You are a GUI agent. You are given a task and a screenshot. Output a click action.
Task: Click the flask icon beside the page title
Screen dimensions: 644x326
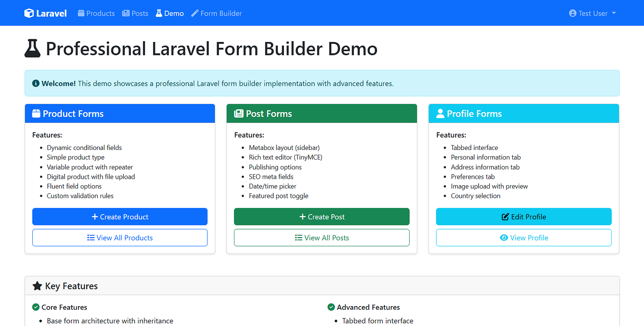coord(33,49)
